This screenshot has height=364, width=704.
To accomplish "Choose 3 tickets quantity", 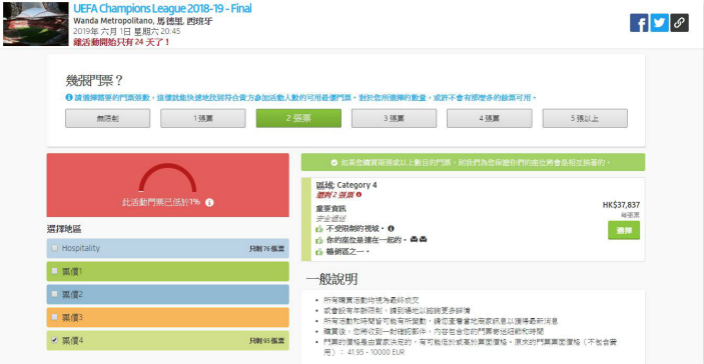I will tap(394, 118).
